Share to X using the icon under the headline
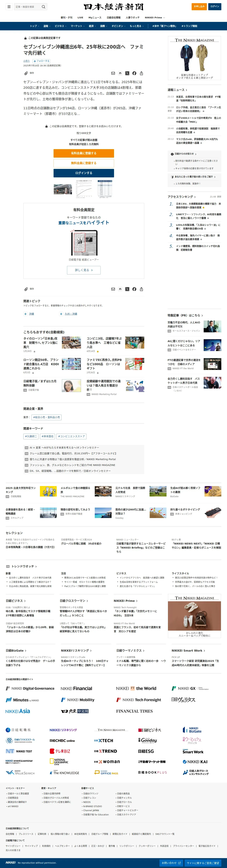 [127, 73]
